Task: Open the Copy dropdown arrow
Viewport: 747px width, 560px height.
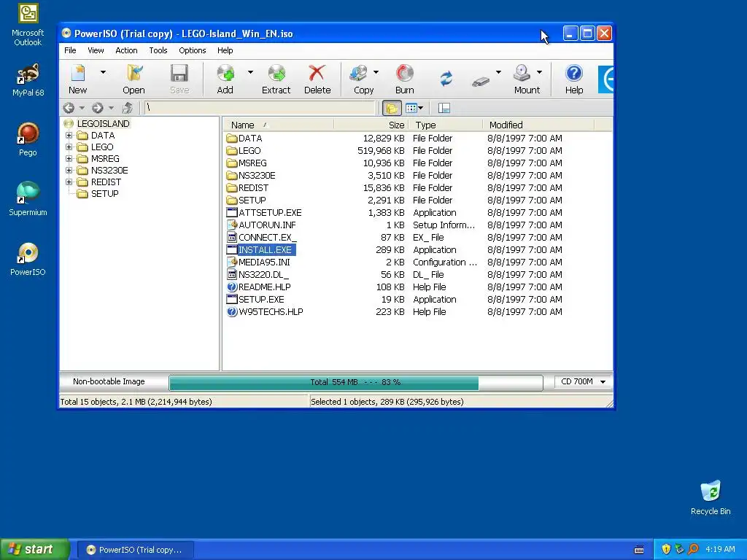Action: [376, 72]
